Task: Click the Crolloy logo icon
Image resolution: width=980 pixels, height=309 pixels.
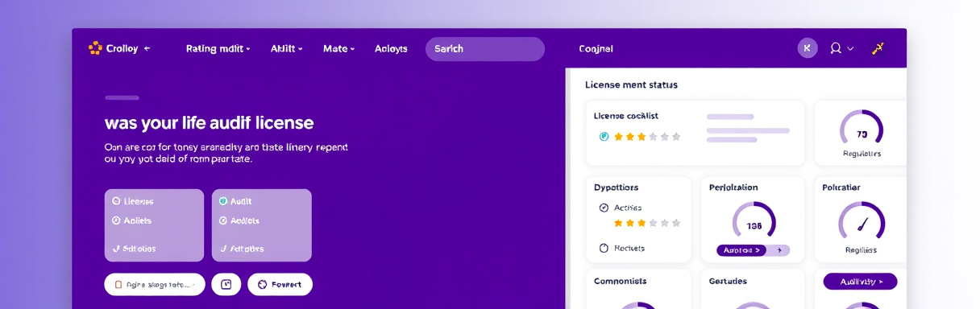Action: (x=95, y=48)
